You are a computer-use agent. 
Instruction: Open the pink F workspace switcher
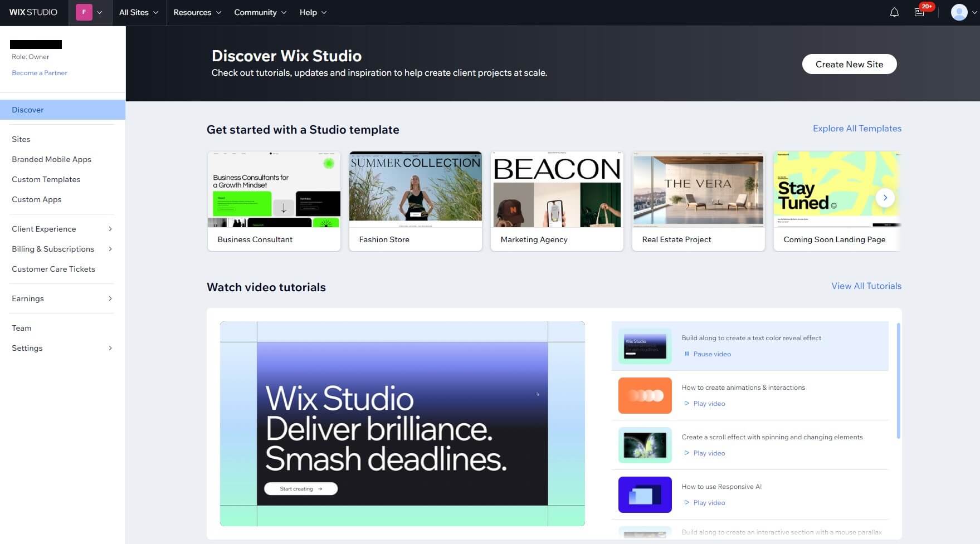click(90, 12)
